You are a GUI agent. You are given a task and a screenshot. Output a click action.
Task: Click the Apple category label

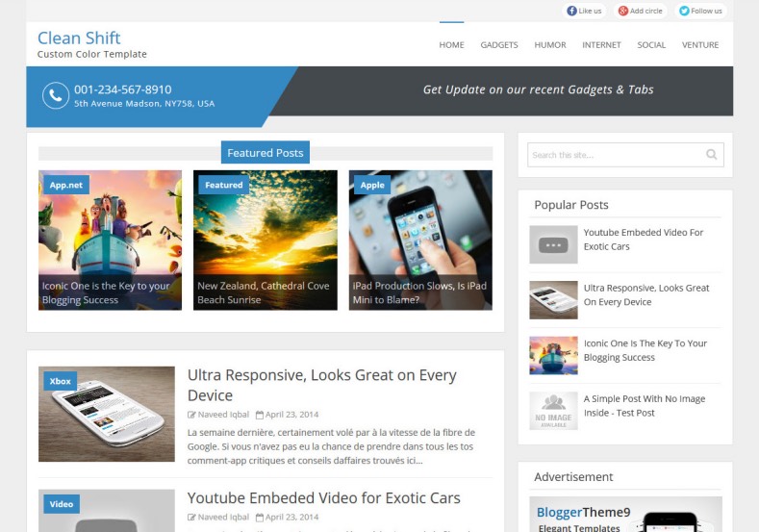click(x=372, y=185)
